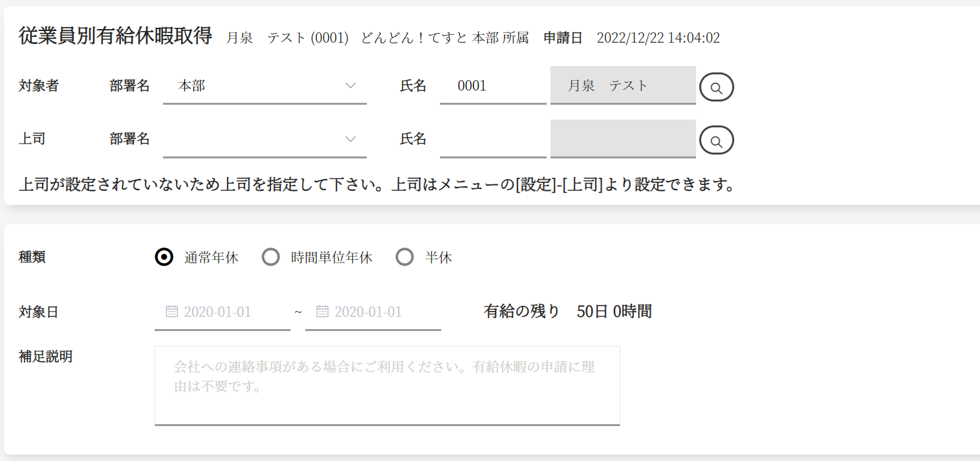This screenshot has width=980, height=461.
Task: Click the end date field of 対象日
Action: [378, 312]
